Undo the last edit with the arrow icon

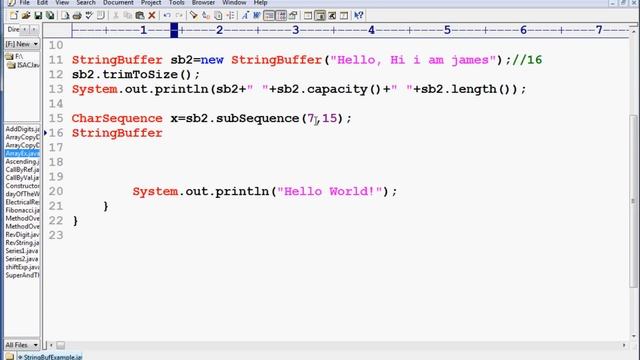pyautogui.click(x=167, y=16)
